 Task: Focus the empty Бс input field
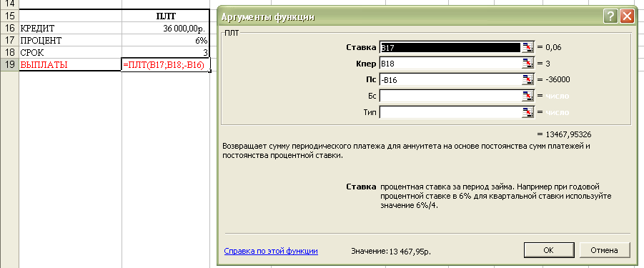coord(450,96)
